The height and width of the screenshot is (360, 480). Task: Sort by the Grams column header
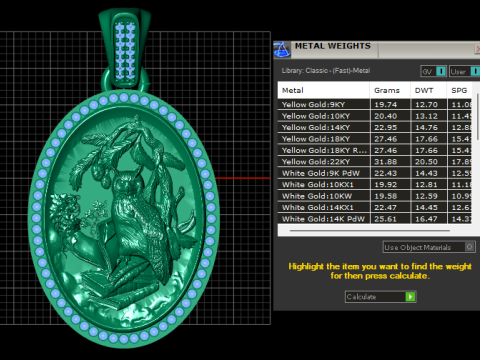click(x=390, y=90)
